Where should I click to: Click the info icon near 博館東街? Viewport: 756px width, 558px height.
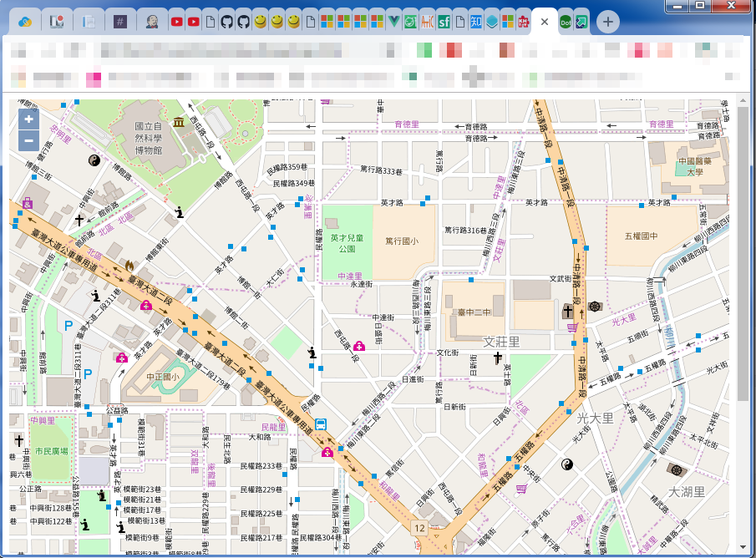pyautogui.click(x=180, y=212)
